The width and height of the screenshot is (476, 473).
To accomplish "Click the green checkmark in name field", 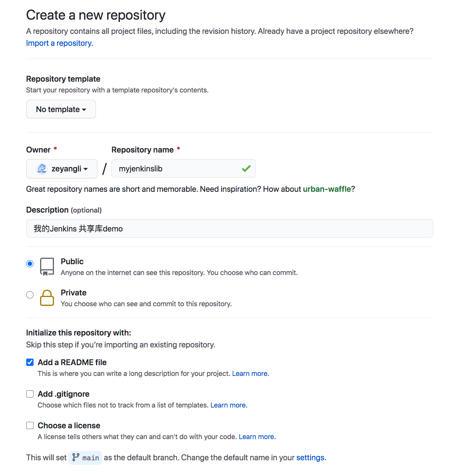I will [246, 168].
